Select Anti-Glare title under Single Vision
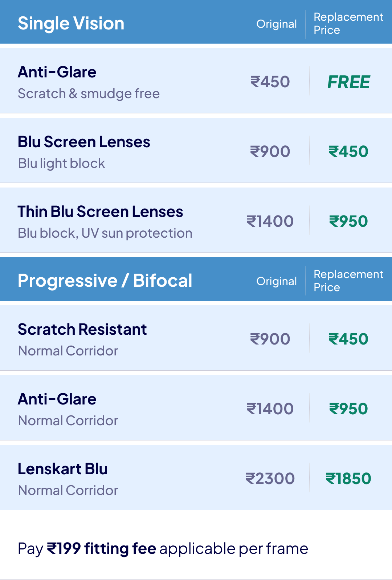Viewport: 392px width, 580px height. 57,72
